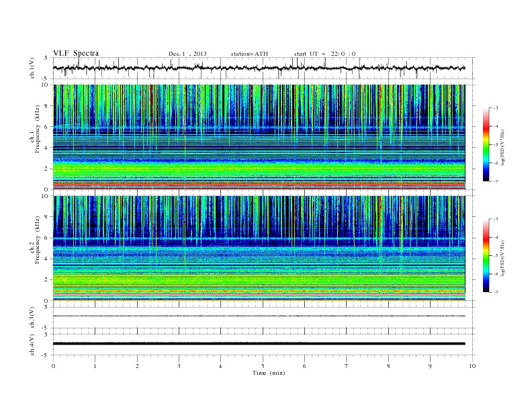Click the "-3" label on upper colorbar
This screenshot has width=532, height=411.
click(x=496, y=108)
